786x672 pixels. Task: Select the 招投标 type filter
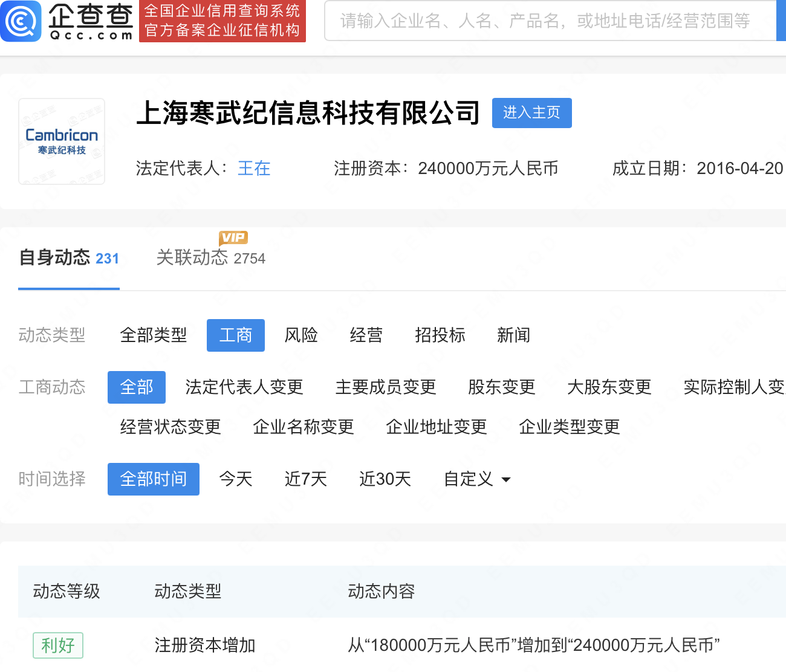click(x=440, y=335)
